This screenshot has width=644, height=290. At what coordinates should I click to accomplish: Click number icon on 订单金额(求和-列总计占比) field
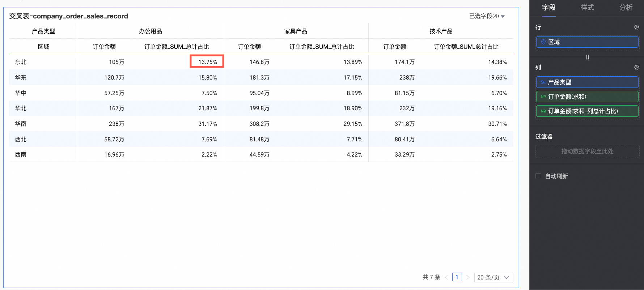pyautogui.click(x=543, y=111)
